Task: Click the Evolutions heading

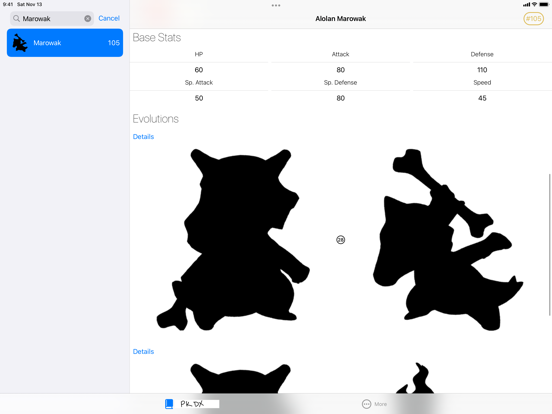Action: 156,119
